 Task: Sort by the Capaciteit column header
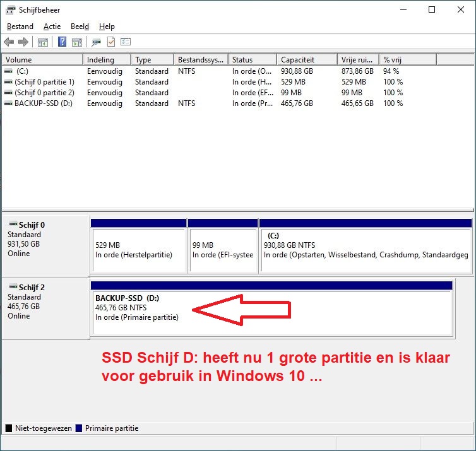(x=307, y=59)
